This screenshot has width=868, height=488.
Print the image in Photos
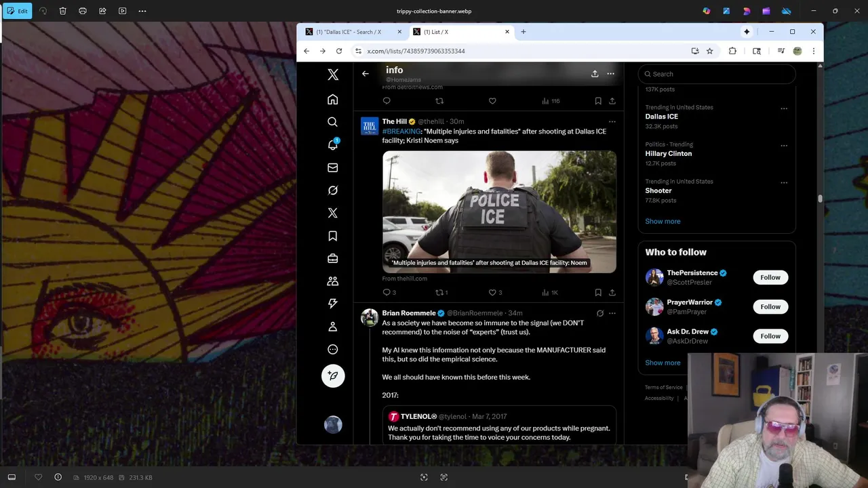pyautogui.click(x=83, y=11)
